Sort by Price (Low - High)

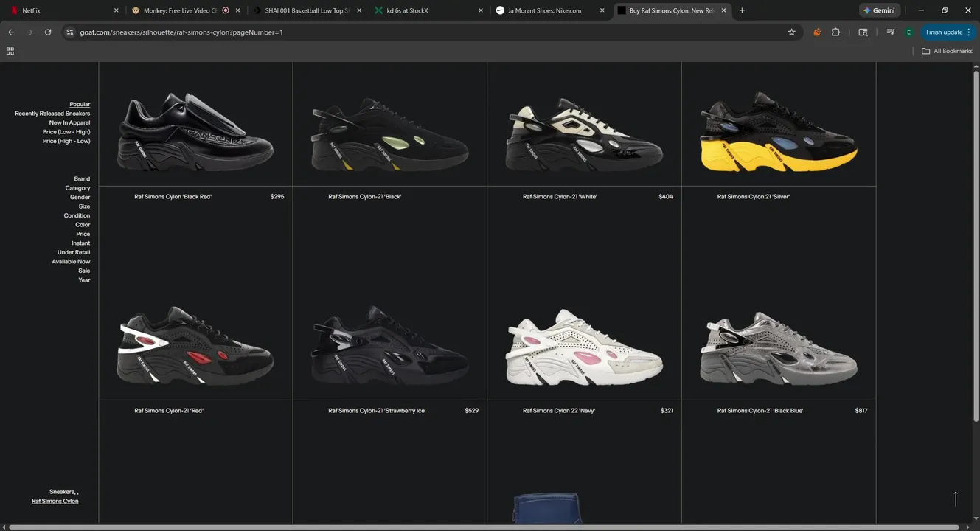tap(66, 132)
